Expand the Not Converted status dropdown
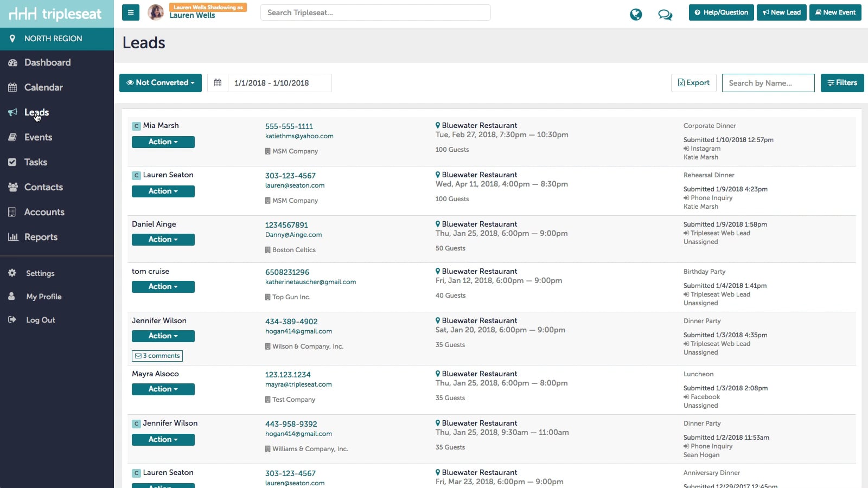 pos(161,83)
